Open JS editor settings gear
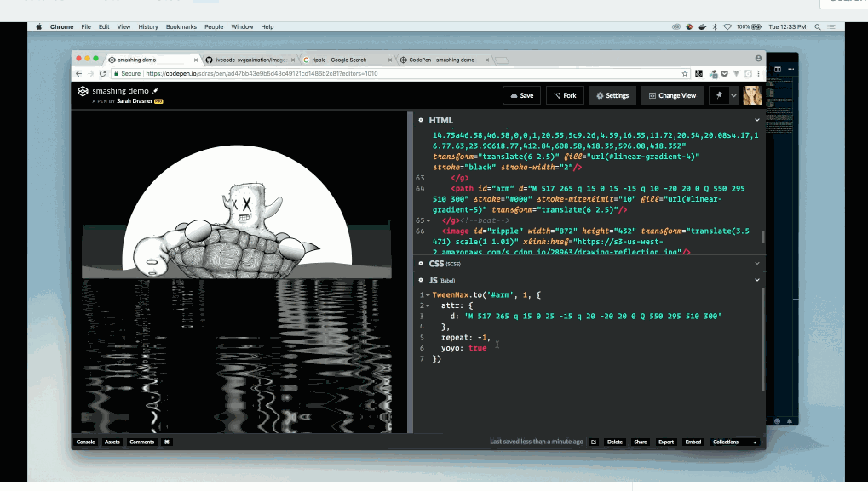Viewport: 868px width, 491px height. point(421,280)
